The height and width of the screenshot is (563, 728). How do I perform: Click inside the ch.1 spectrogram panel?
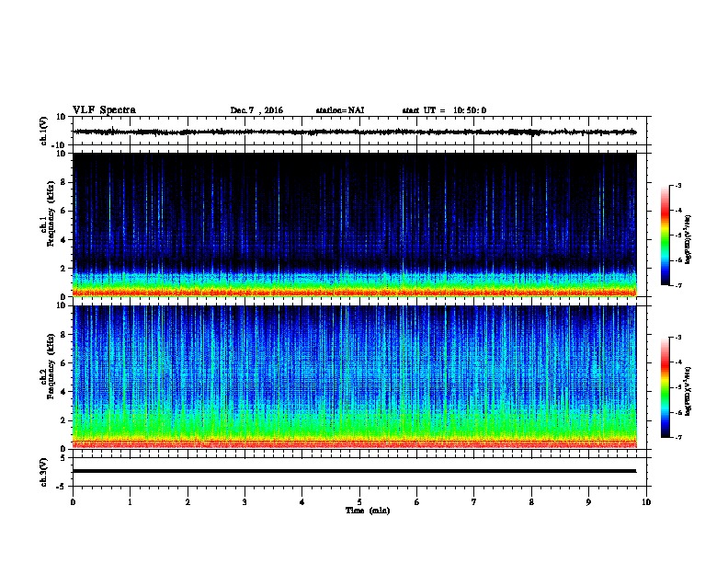354,224
